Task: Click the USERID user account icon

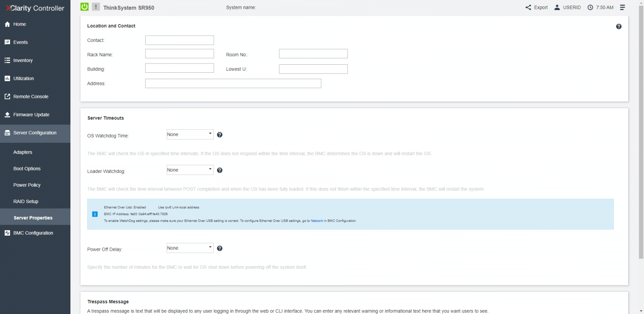Action: pyautogui.click(x=557, y=7)
